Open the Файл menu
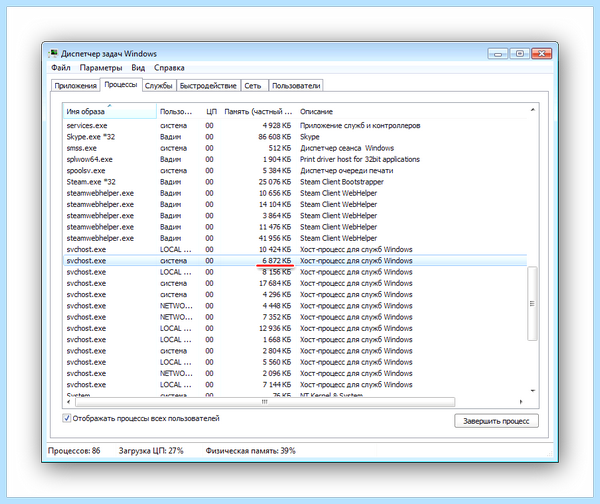Viewport: 600px width, 504px height. point(61,68)
